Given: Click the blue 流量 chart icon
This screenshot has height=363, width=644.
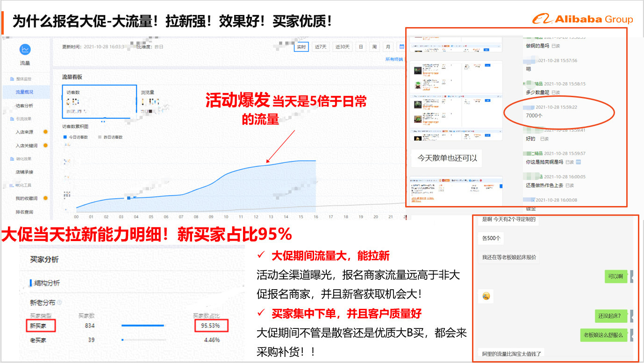Looking at the screenshot, I should tap(25, 49).
